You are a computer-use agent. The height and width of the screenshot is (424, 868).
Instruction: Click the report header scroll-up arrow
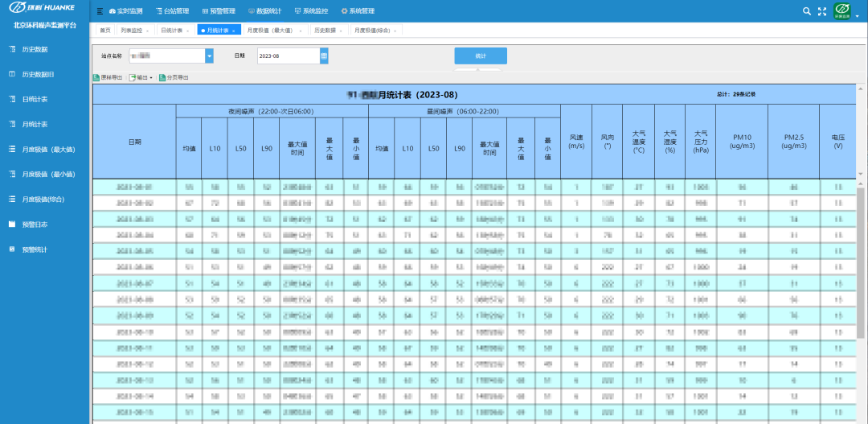click(860, 89)
